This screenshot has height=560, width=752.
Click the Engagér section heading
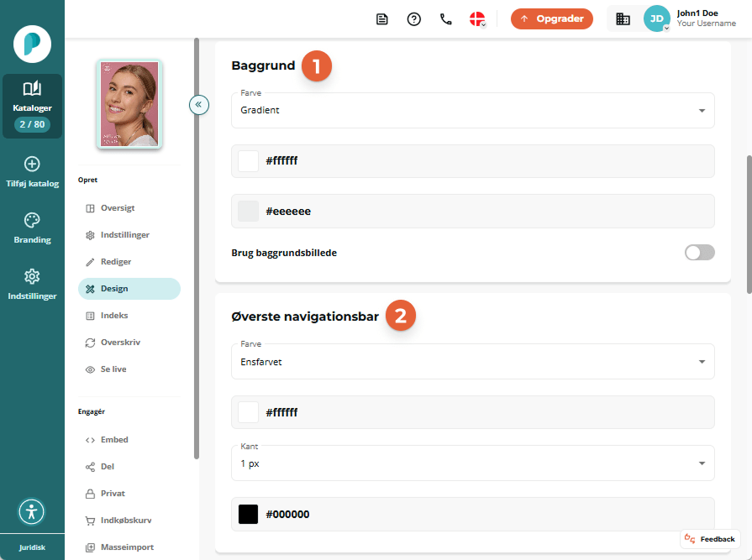click(91, 411)
